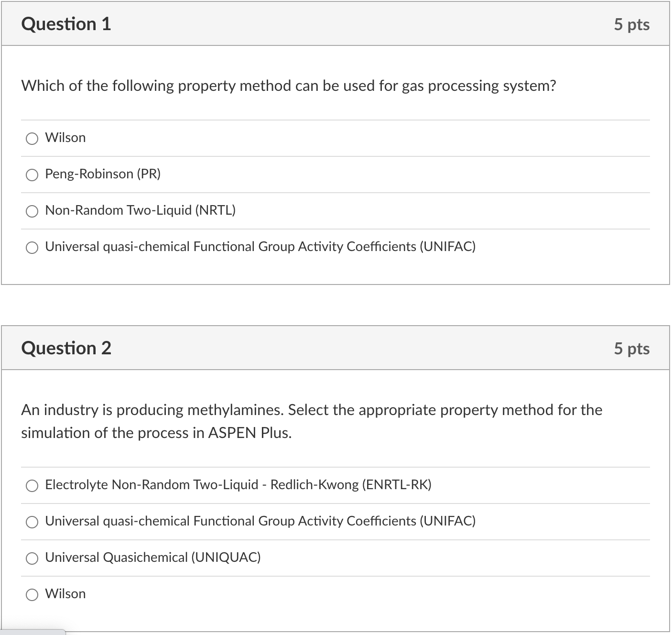Select the Peng-Robinson (PR) answer
This screenshot has height=635, width=672.
tap(32, 175)
